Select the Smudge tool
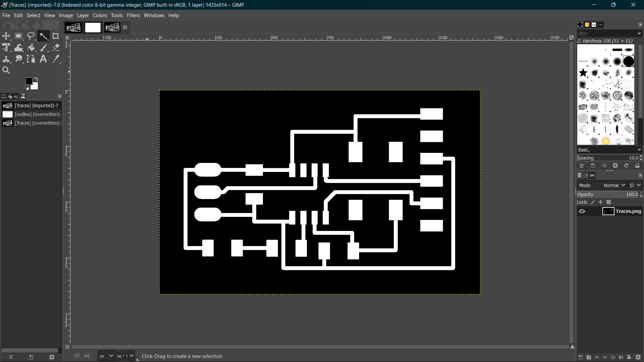 [x=18, y=59]
